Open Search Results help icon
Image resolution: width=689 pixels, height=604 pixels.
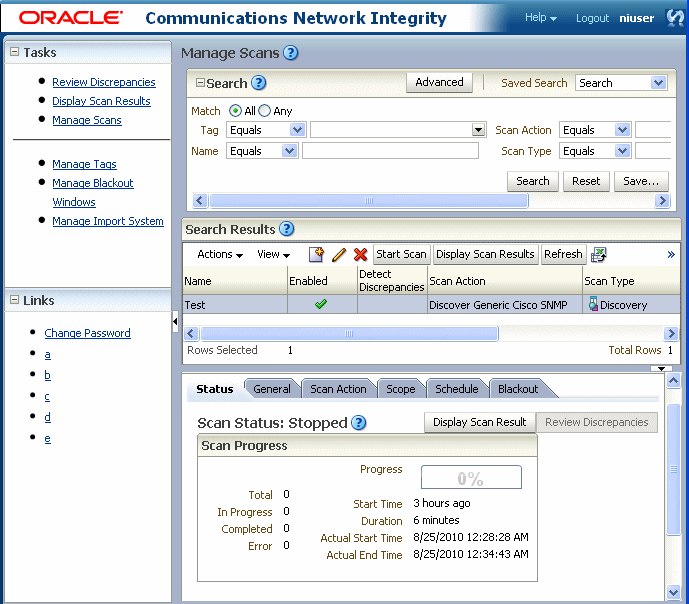pyautogui.click(x=286, y=229)
